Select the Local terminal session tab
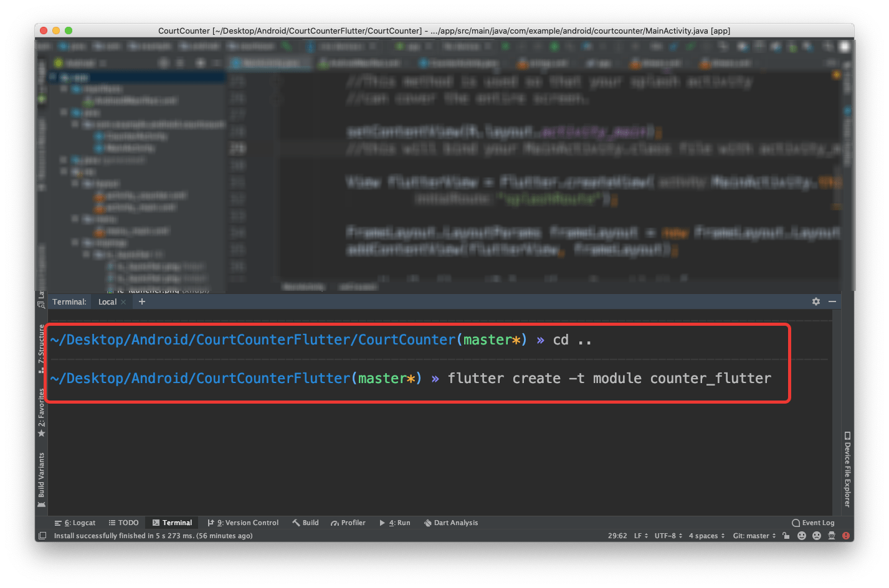Screen dimensions: 889x588 click(107, 301)
